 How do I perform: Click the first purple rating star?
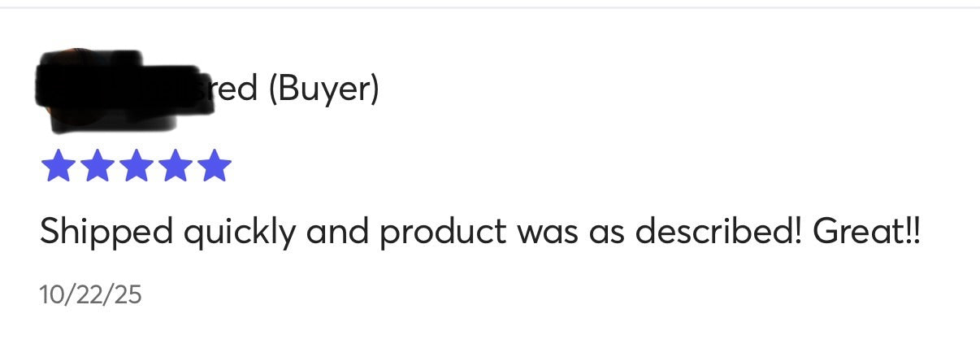[57, 166]
